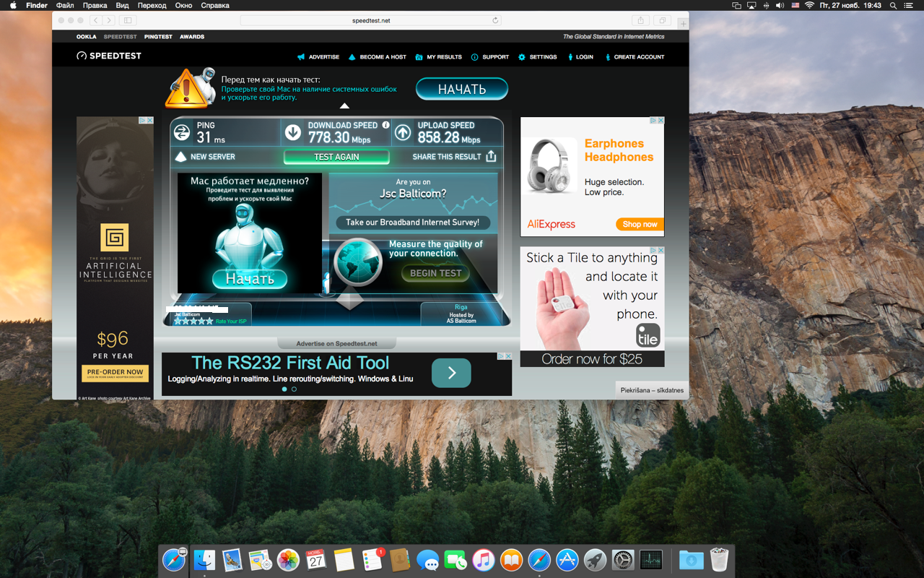The width and height of the screenshot is (924, 578).
Task: Toggle mute with the volume menu bar icon
Action: click(x=778, y=6)
